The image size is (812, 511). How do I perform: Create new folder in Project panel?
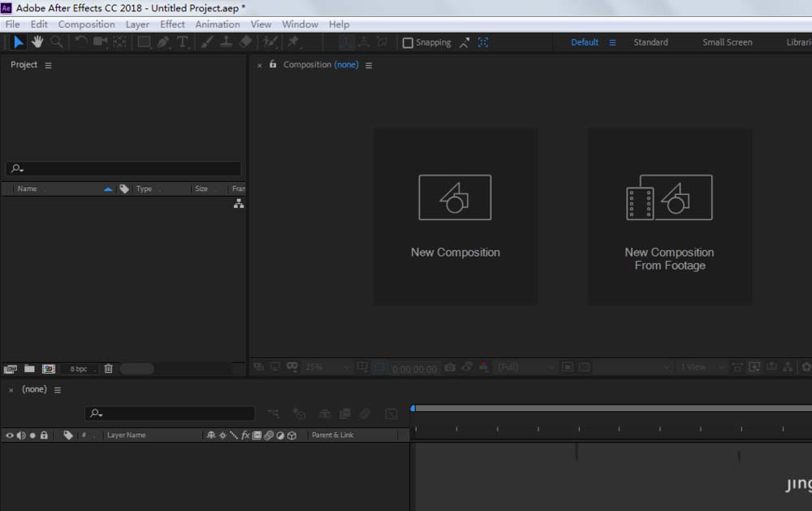(29, 369)
